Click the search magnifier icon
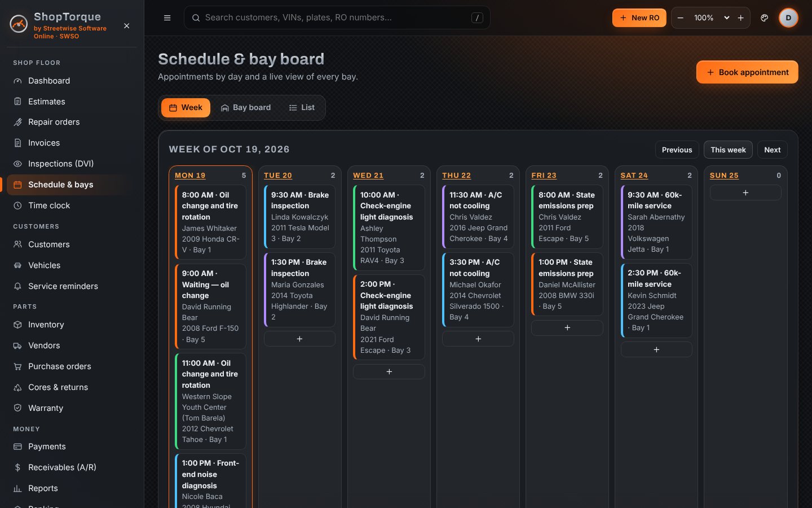Viewport: 812px width, 508px height. [196, 18]
